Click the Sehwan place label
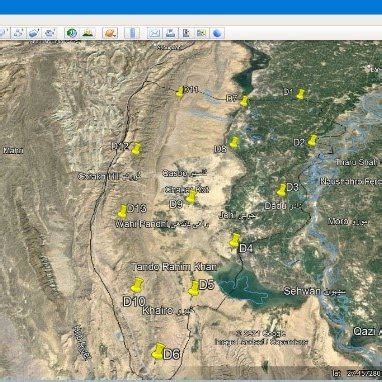The height and width of the screenshot is (382, 382). (x=302, y=291)
